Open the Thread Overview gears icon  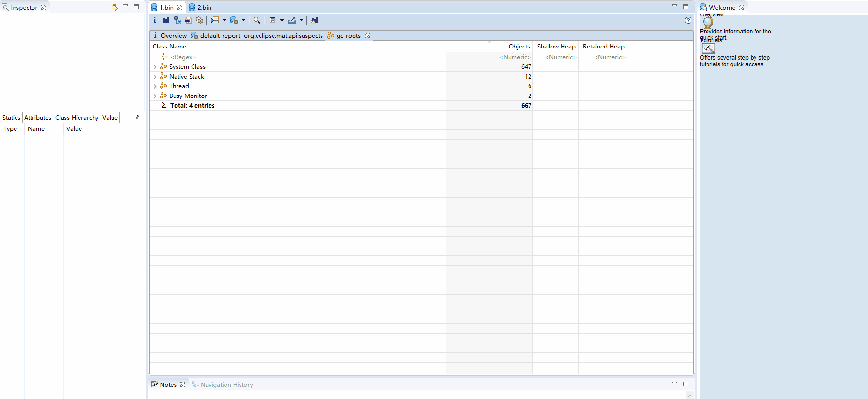click(x=199, y=20)
